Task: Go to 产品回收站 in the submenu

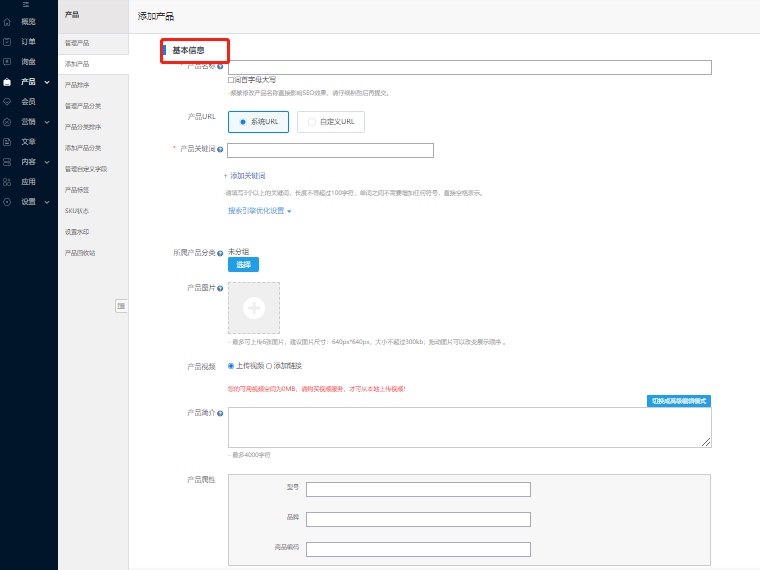Action: click(x=80, y=253)
